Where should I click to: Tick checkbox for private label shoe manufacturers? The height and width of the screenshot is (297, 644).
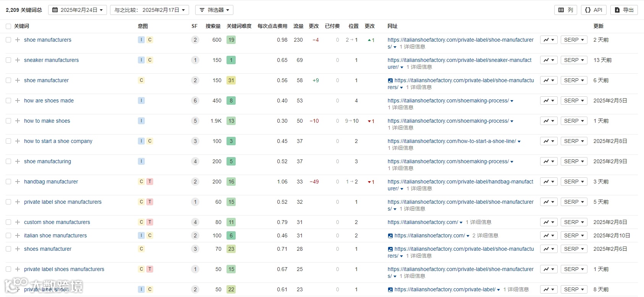point(8,202)
